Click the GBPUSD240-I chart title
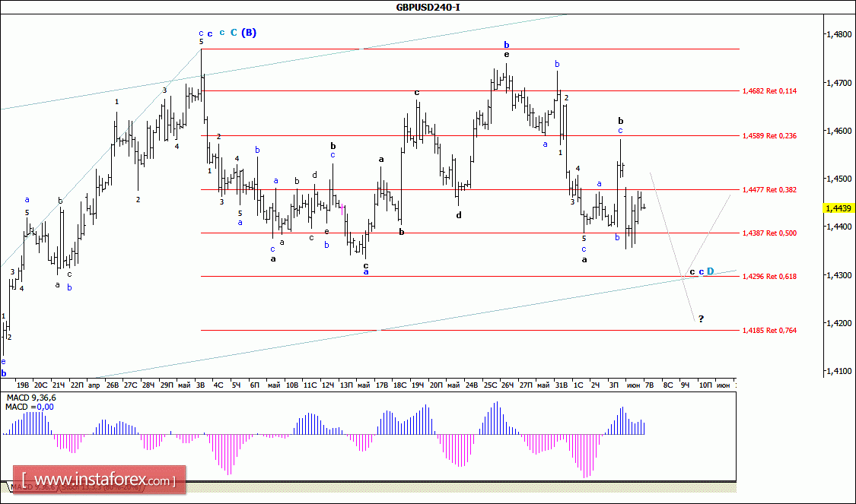The image size is (856, 504). [x=427, y=7]
